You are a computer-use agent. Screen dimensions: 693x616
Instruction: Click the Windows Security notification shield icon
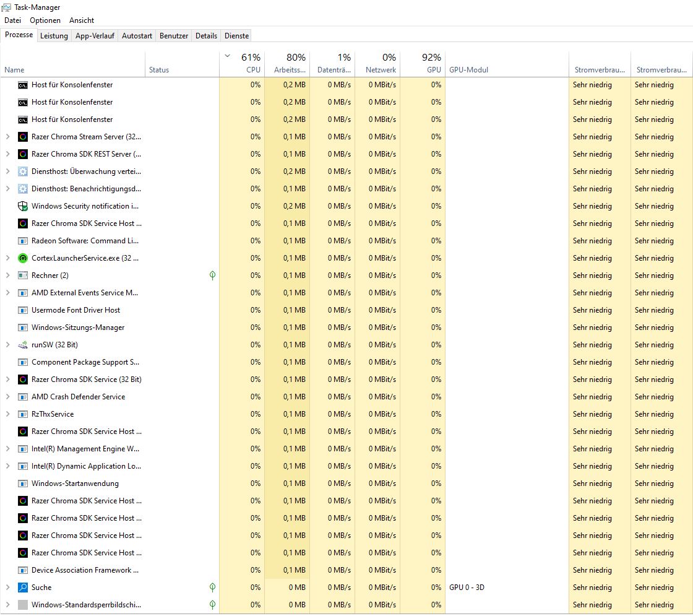point(23,206)
